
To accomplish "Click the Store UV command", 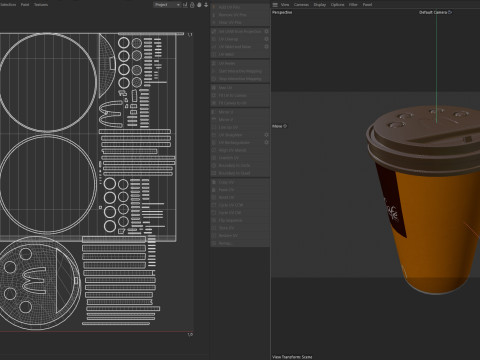I will [240, 228].
